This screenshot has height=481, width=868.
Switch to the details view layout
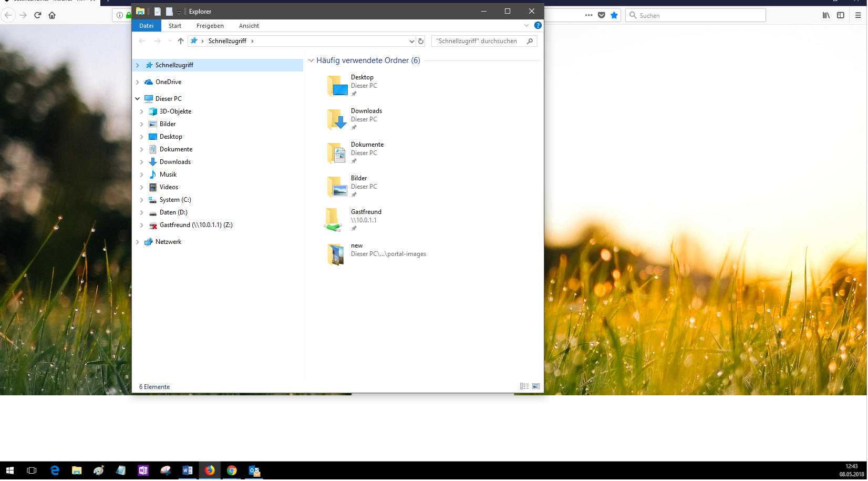pyautogui.click(x=524, y=386)
